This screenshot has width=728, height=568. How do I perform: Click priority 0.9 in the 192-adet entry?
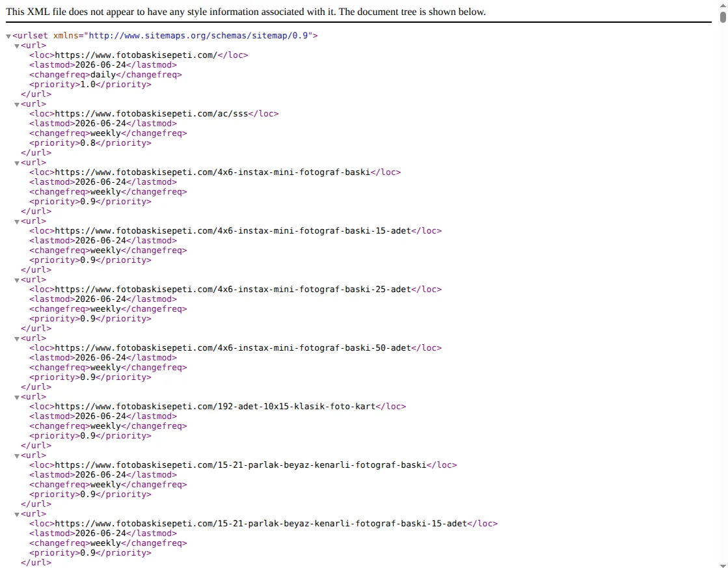tap(88, 435)
